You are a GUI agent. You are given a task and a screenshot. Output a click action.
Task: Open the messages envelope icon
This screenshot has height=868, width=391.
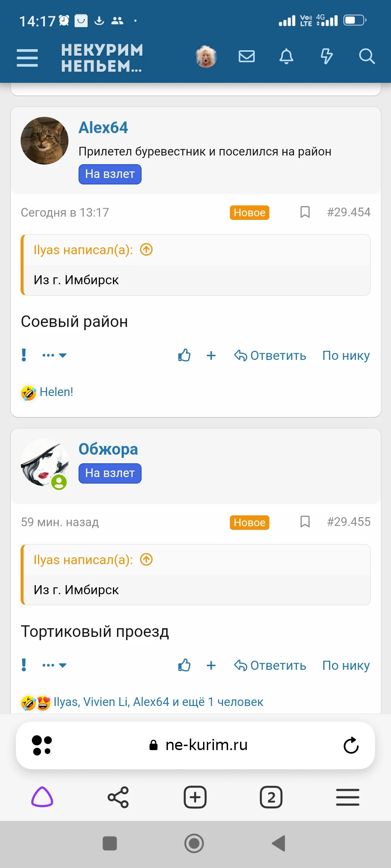pyautogui.click(x=247, y=56)
